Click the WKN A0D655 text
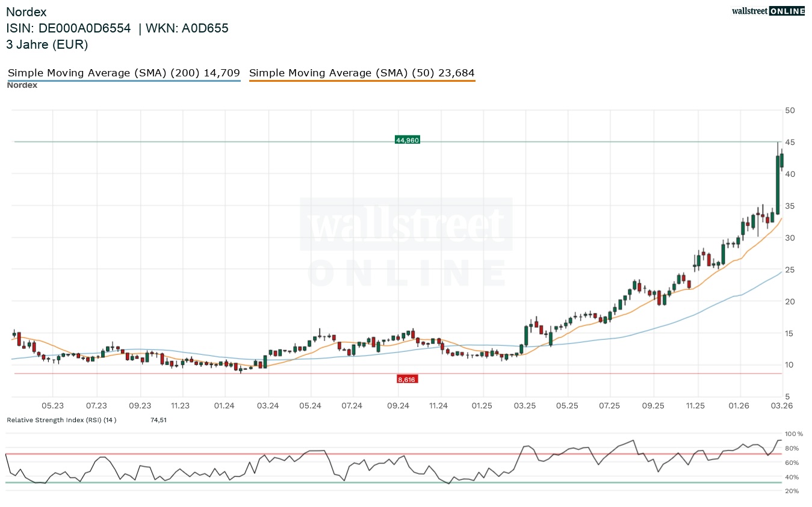 pos(187,28)
